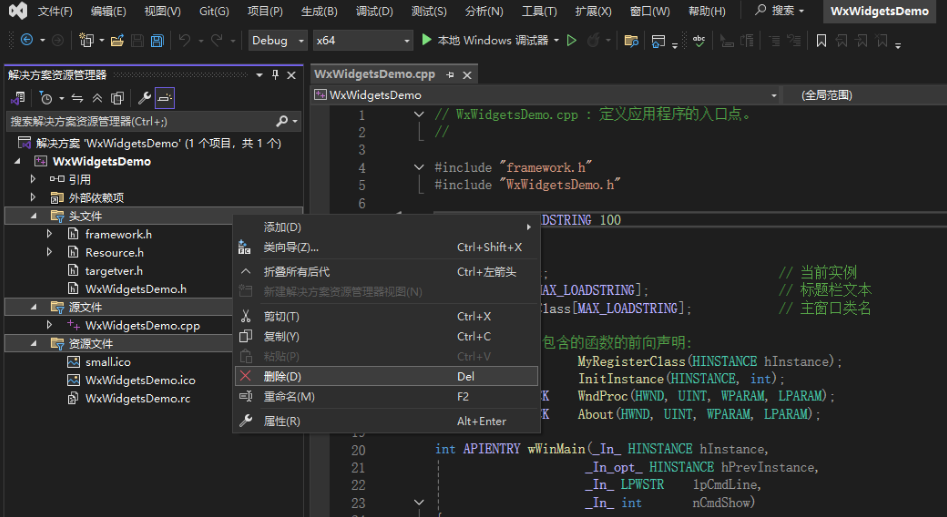The image size is (947, 517).
Task: Choose 删除(D) in context menu
Action: pos(387,376)
